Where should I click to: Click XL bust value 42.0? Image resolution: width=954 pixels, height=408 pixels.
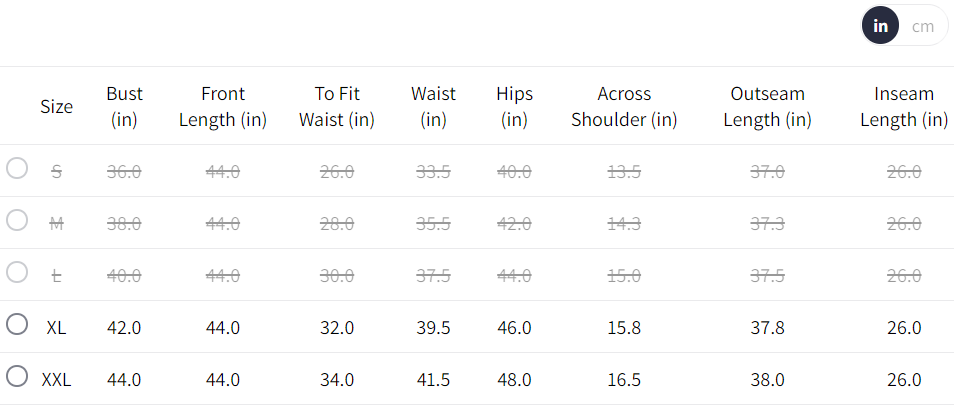[x=124, y=328]
